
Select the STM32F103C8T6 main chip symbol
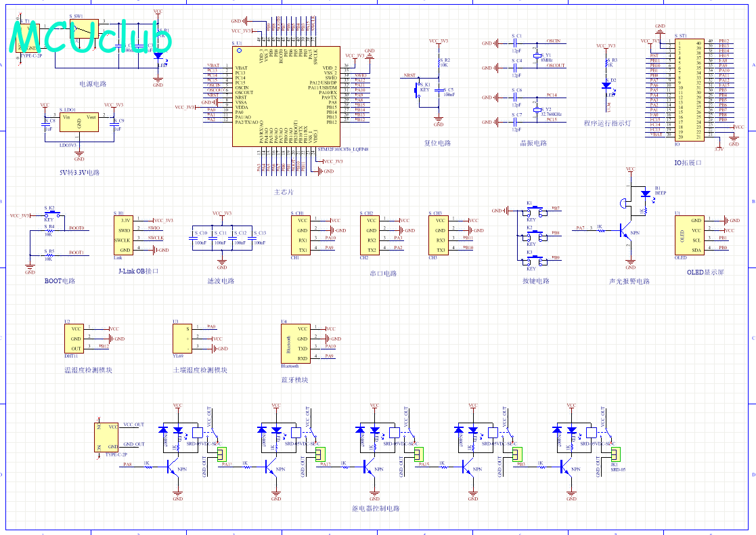pos(286,96)
